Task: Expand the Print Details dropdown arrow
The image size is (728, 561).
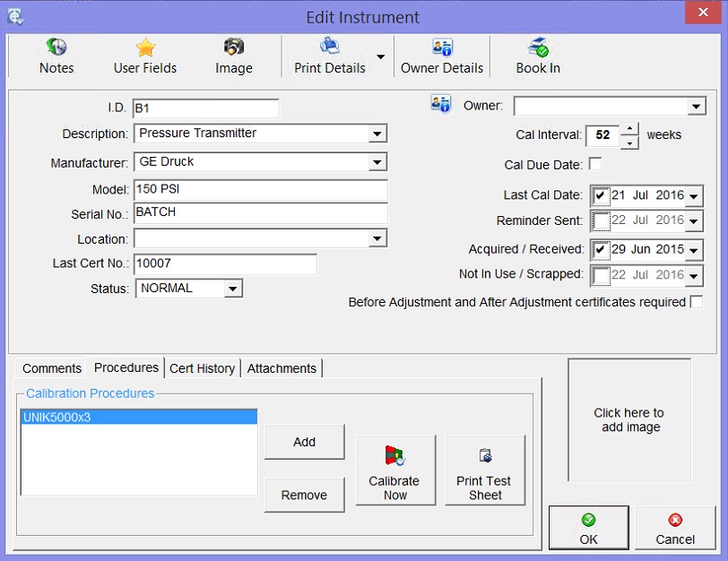Action: (x=380, y=57)
